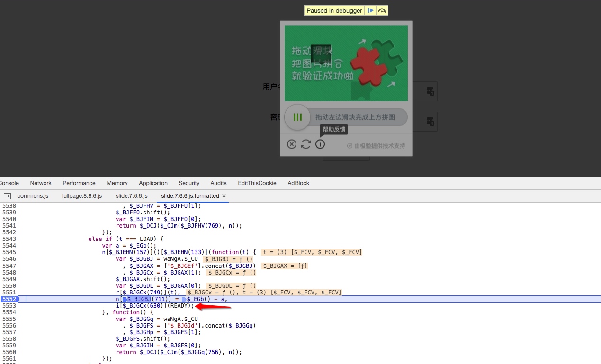The image size is (601, 364).
Task: Click password manager icon in password field
Action: 430,122
